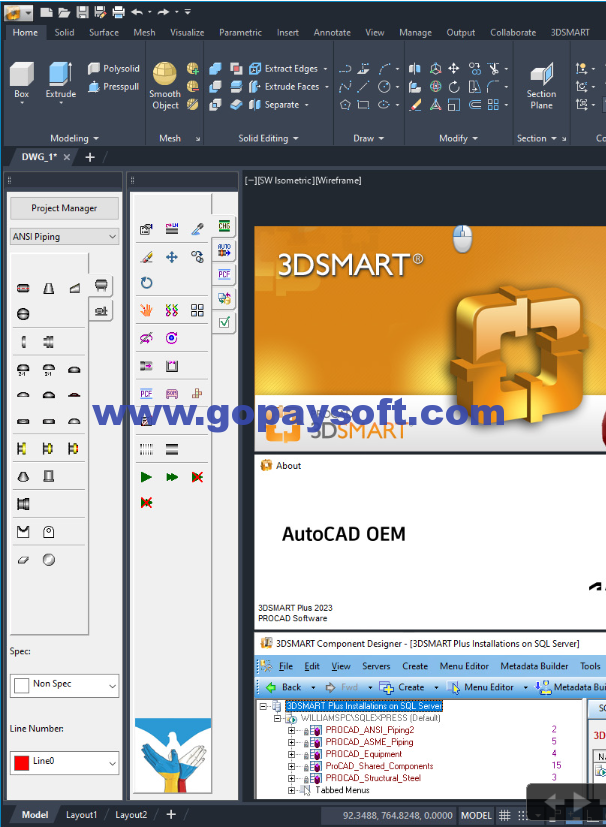Click the SW Isometric view label

pyautogui.click(x=286, y=180)
